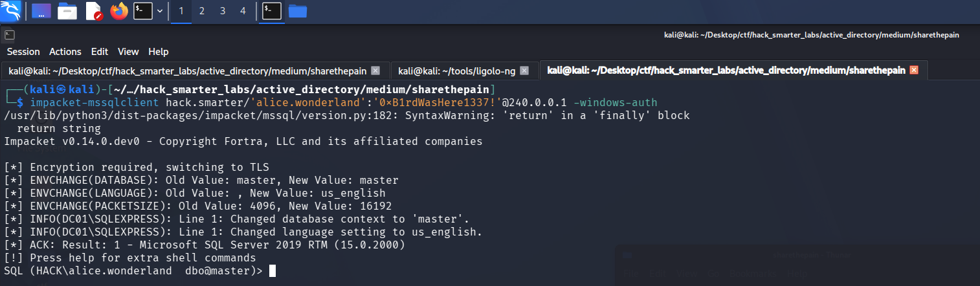Viewport: 980px width, 286px height.
Task: Click the ENVCHANGE(DATABASE) output line
Action: tap(201, 180)
